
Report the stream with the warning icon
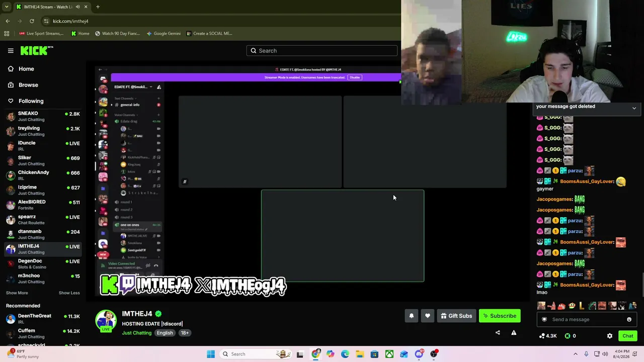click(x=514, y=332)
